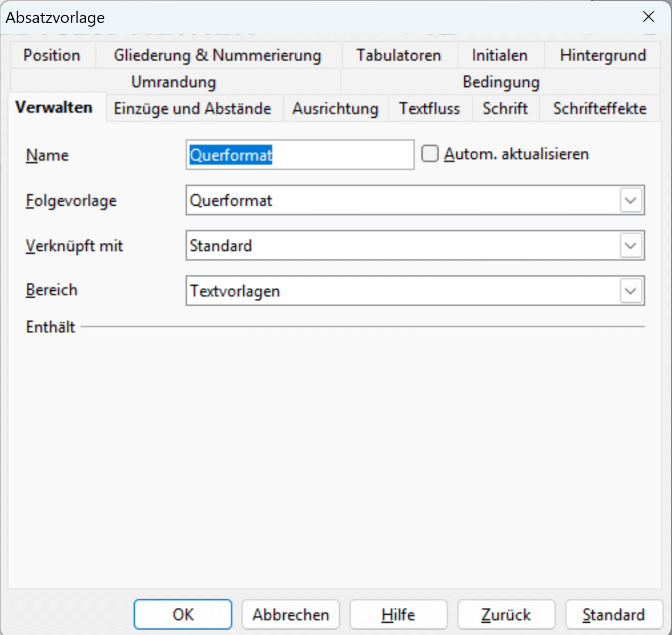672x635 pixels.
Task: Open the Folgevorlage dropdown
Action: tap(630, 200)
